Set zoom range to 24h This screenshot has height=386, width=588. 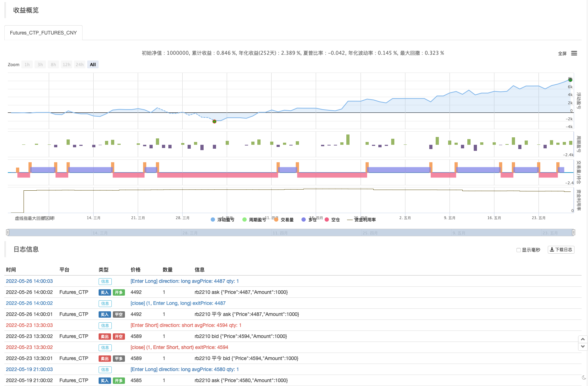pyautogui.click(x=80, y=65)
